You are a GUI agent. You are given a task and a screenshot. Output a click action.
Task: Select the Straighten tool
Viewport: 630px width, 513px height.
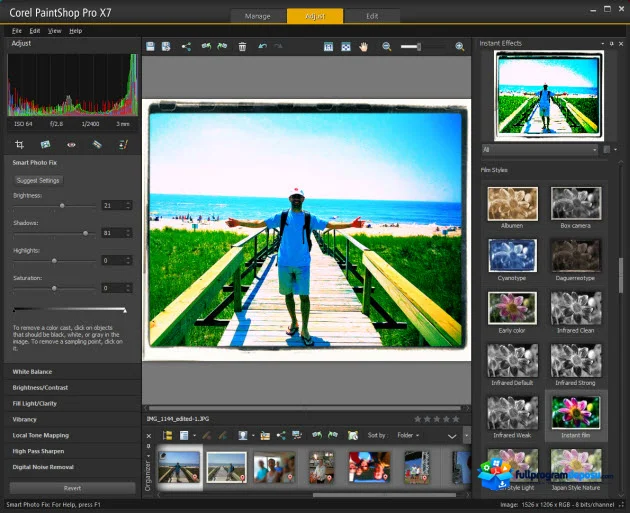tap(45, 145)
